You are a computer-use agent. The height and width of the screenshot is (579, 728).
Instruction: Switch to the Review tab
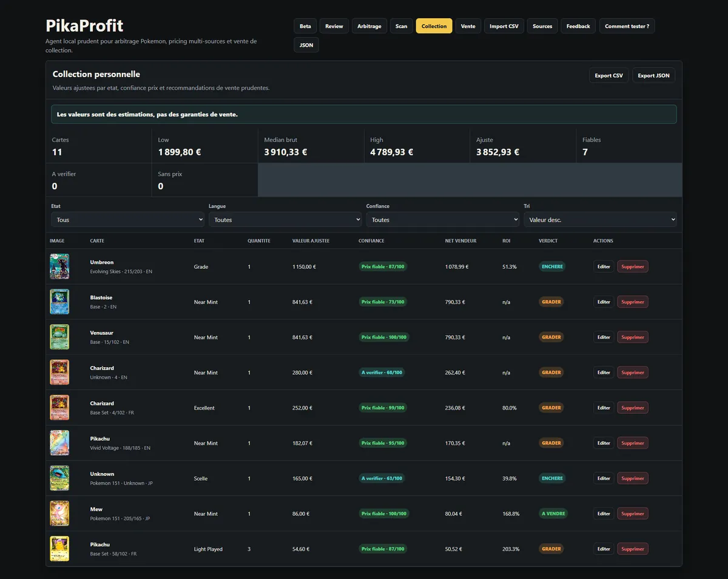pyautogui.click(x=334, y=26)
